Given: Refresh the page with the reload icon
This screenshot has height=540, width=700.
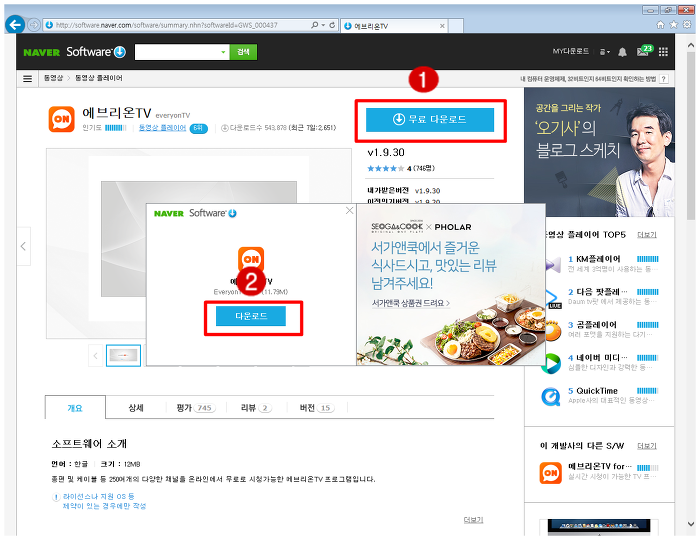Looking at the screenshot, I should (x=332, y=25).
